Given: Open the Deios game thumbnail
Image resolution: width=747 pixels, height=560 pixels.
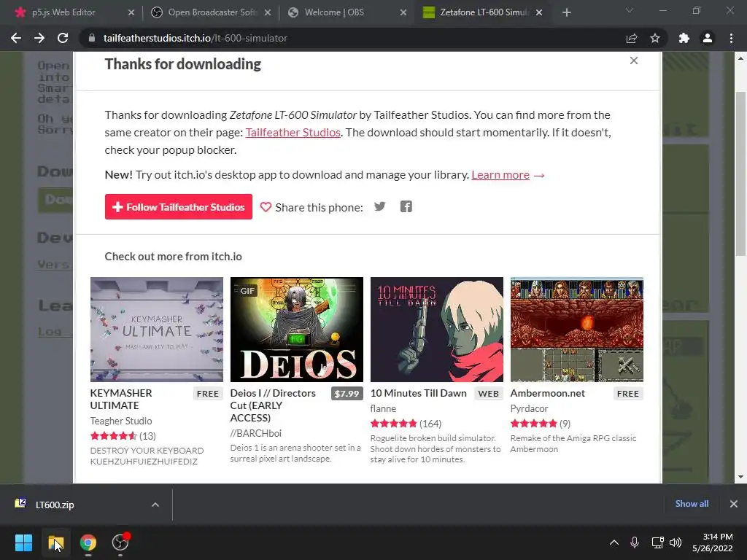Looking at the screenshot, I should point(296,330).
